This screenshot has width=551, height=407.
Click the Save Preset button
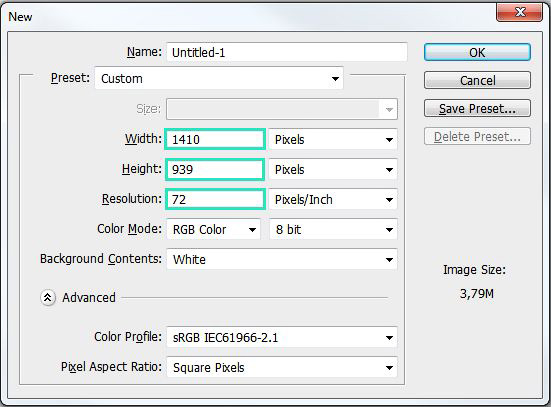(477, 108)
